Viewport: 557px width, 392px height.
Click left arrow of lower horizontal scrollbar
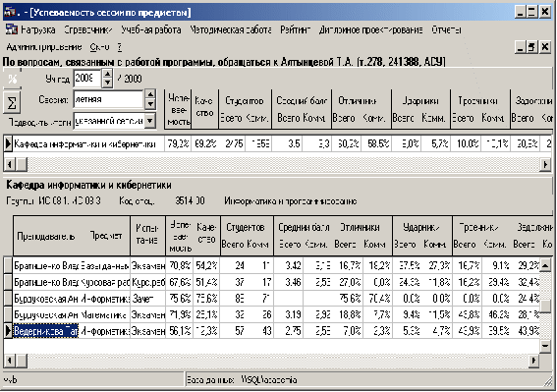click(9, 362)
